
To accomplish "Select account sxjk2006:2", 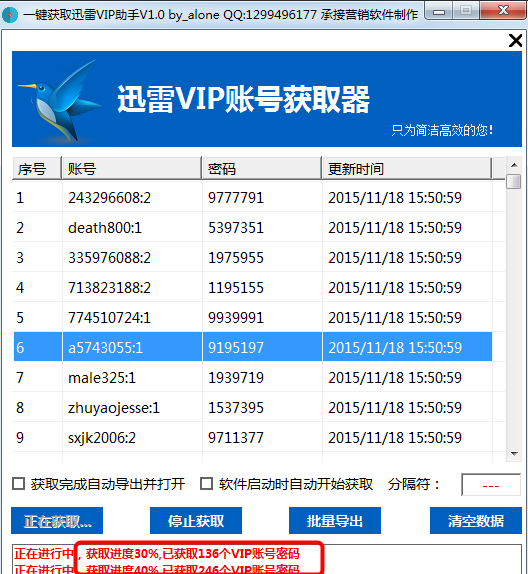I will [x=102, y=438].
